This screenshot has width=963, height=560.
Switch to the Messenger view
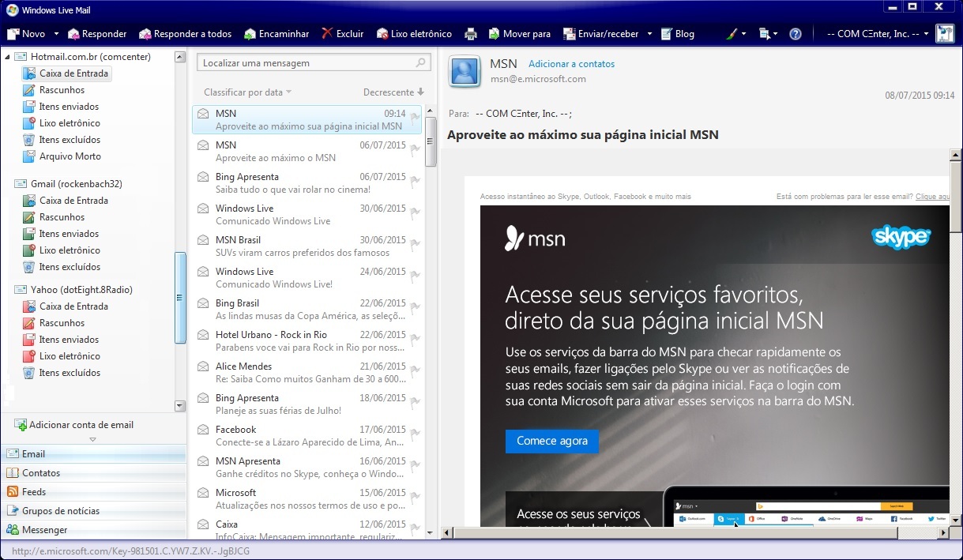tap(92, 530)
